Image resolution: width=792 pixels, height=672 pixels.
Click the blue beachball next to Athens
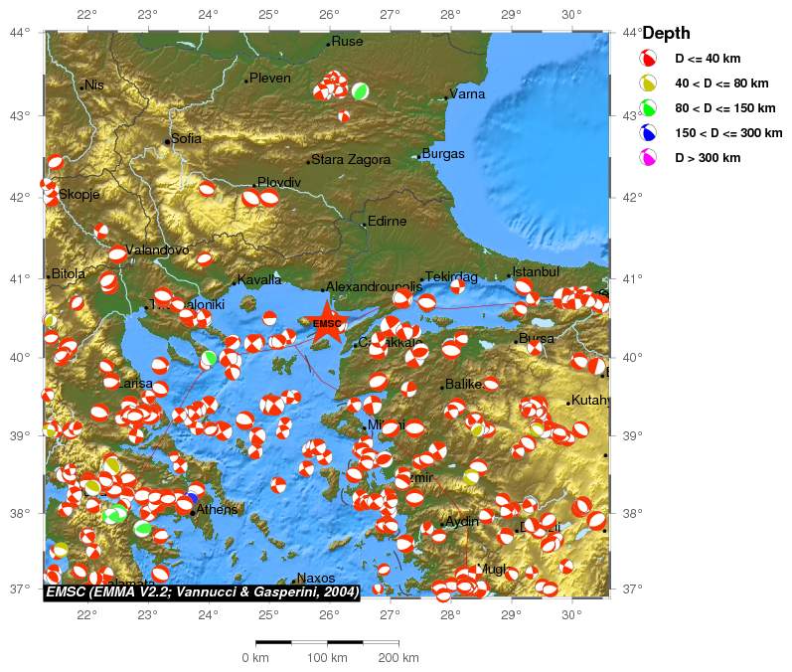pos(191,499)
